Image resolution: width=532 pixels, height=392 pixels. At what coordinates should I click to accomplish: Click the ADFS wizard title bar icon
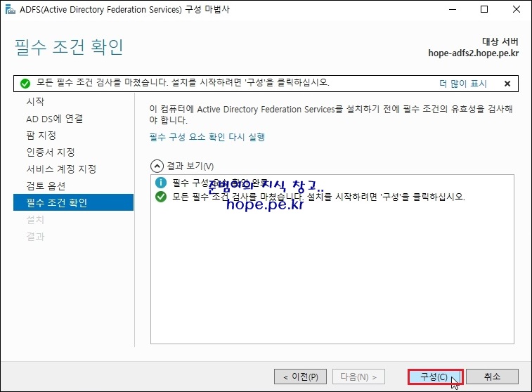tap(10, 9)
